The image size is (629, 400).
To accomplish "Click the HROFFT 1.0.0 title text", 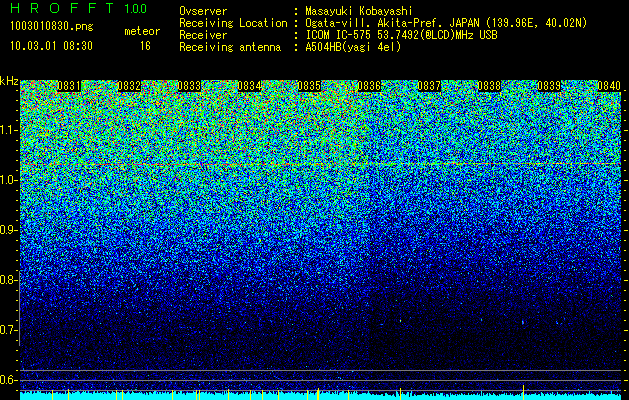I will [79, 8].
